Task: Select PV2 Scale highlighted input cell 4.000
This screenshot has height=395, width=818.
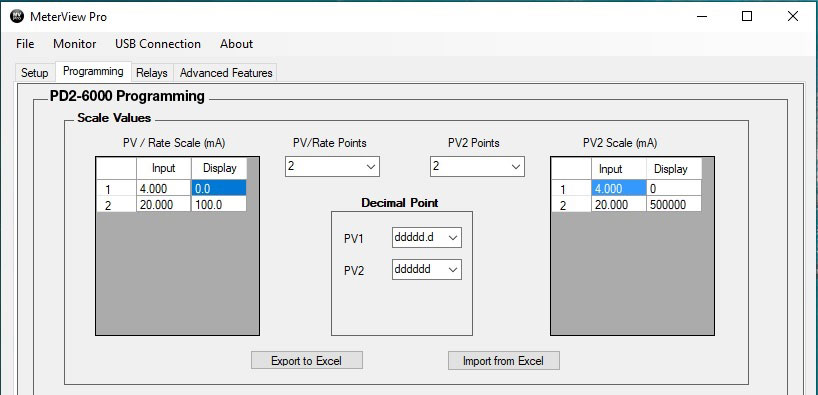Action: click(619, 188)
